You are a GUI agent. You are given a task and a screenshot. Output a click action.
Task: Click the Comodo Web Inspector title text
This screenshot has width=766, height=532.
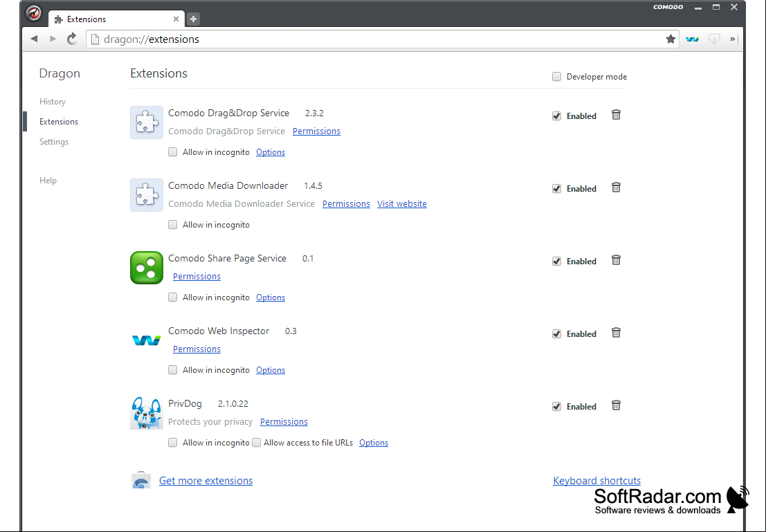[x=219, y=331]
